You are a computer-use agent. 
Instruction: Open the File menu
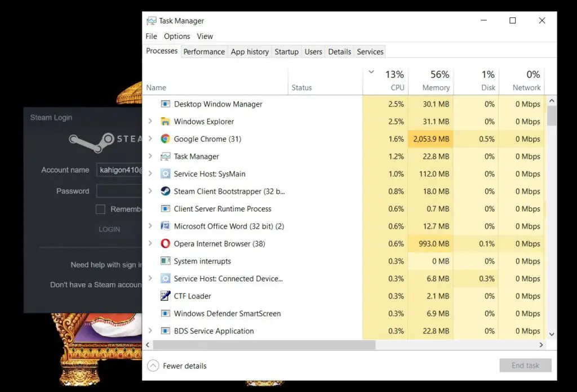tap(151, 36)
